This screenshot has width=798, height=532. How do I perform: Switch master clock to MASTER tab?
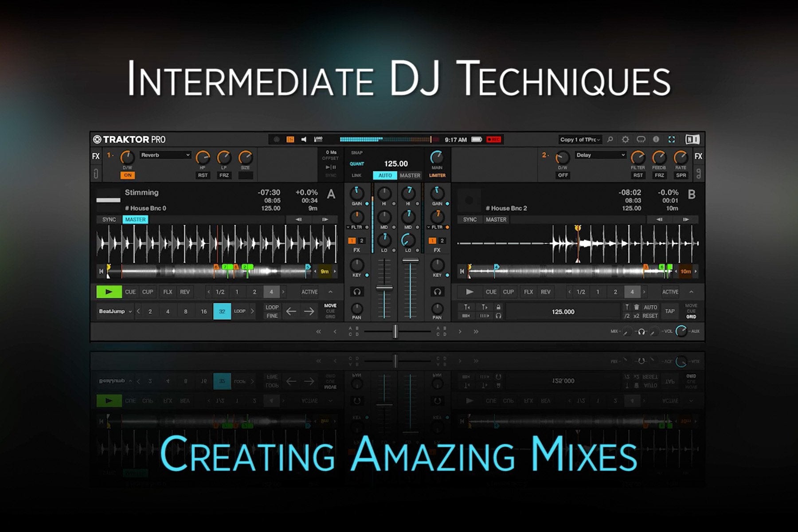tap(410, 176)
